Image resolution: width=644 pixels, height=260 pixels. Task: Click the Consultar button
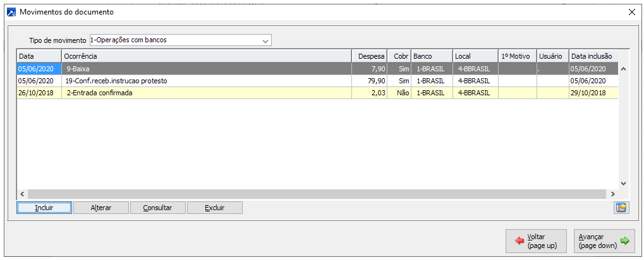pyautogui.click(x=158, y=208)
